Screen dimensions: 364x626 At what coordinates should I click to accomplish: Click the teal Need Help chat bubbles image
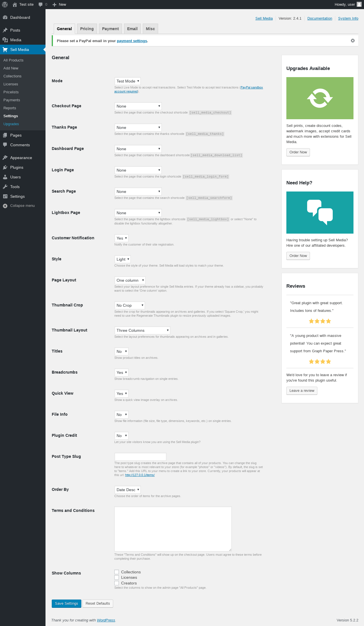(320, 213)
